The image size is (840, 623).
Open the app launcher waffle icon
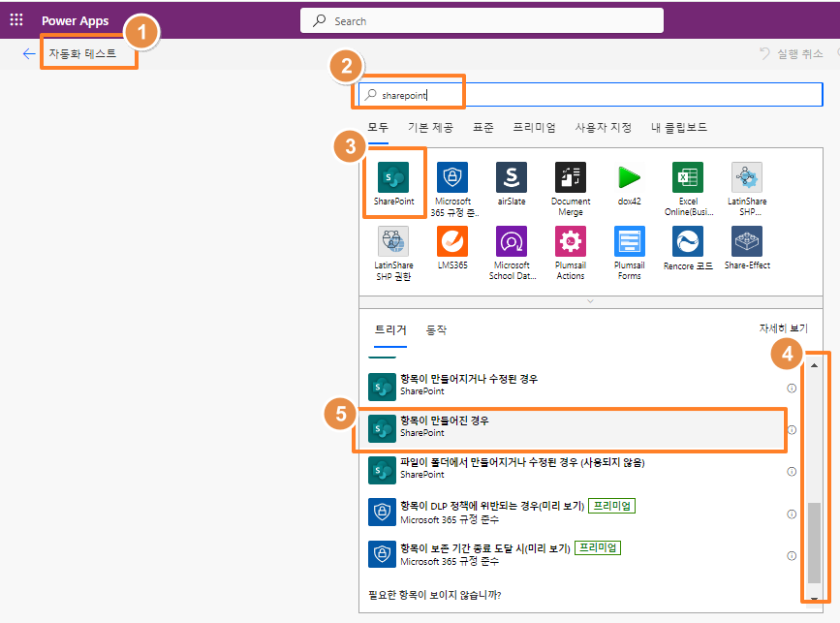tap(16, 19)
